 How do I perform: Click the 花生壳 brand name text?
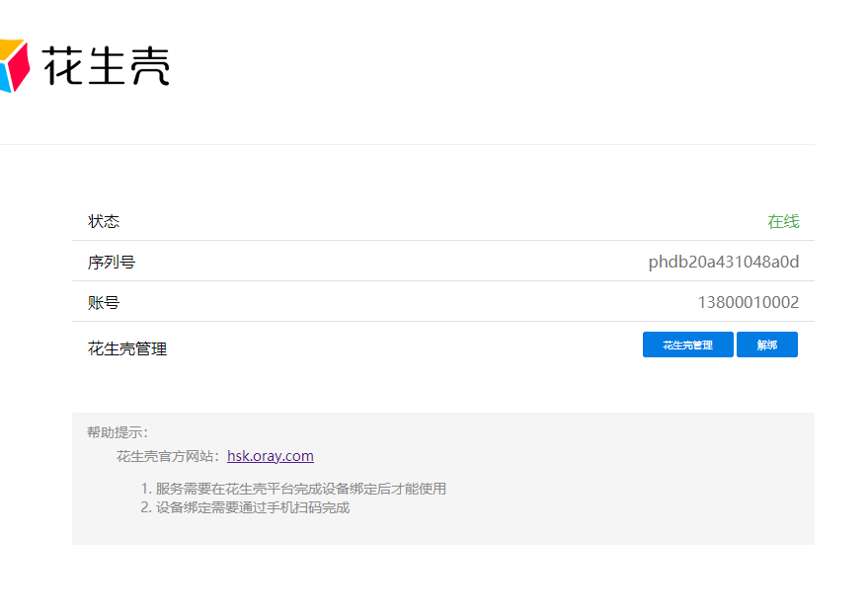point(106,65)
